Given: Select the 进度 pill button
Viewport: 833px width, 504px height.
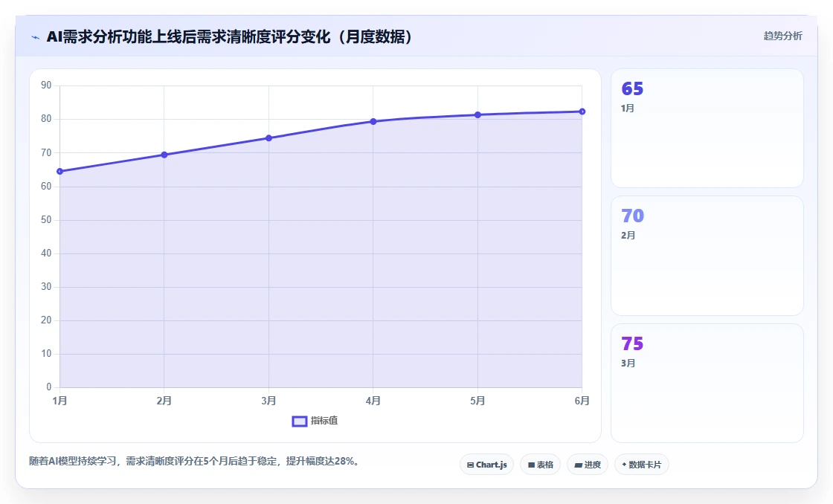Looking at the screenshot, I should pyautogui.click(x=588, y=465).
